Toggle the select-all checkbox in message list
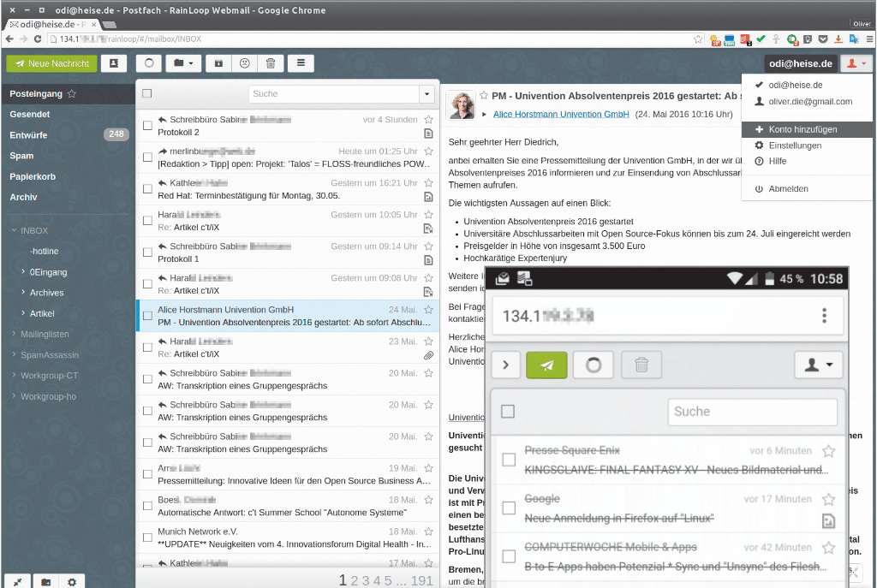 (147, 93)
